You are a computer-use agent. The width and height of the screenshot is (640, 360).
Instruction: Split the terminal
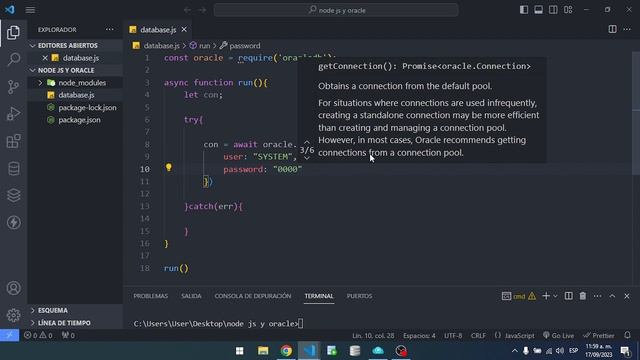click(568, 296)
